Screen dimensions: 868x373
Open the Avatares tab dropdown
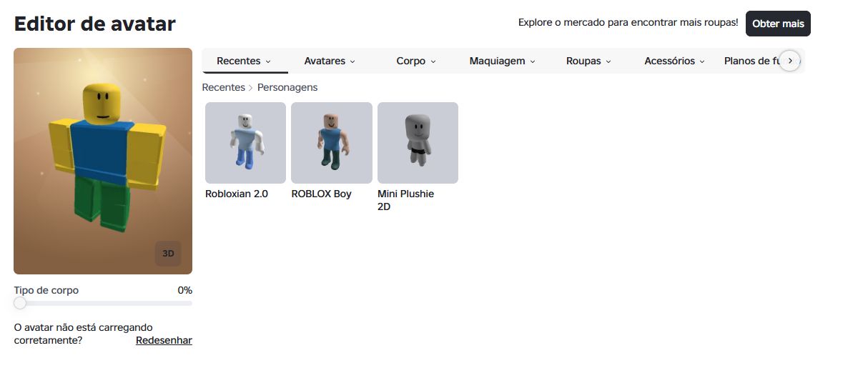[x=330, y=61]
